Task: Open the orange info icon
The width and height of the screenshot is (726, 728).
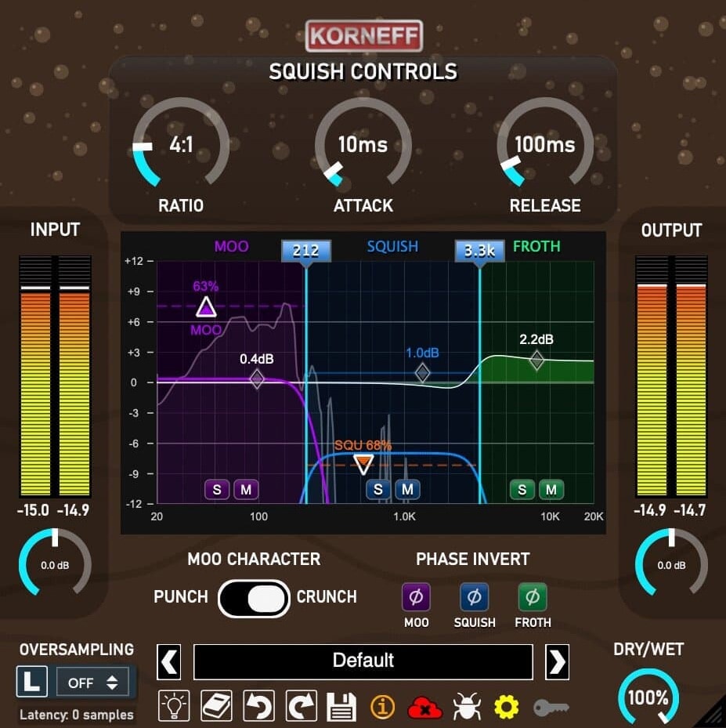Action: click(x=383, y=707)
